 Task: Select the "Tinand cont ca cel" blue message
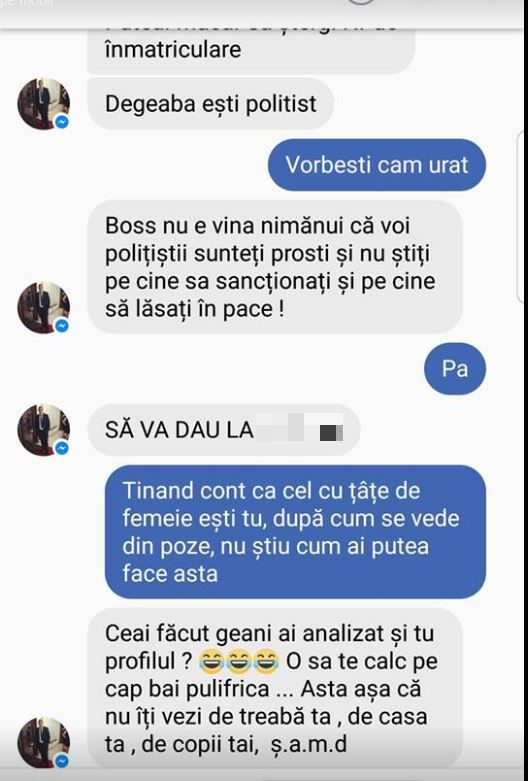(x=295, y=532)
